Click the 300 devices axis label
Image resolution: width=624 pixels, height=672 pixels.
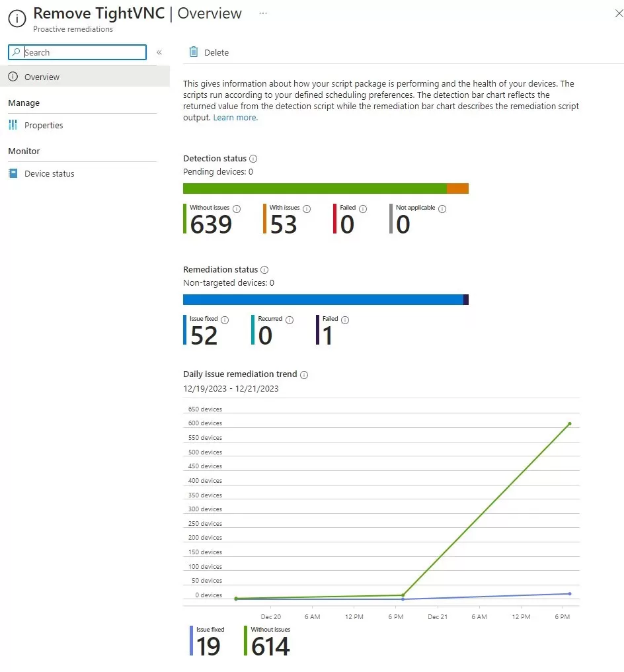205,509
